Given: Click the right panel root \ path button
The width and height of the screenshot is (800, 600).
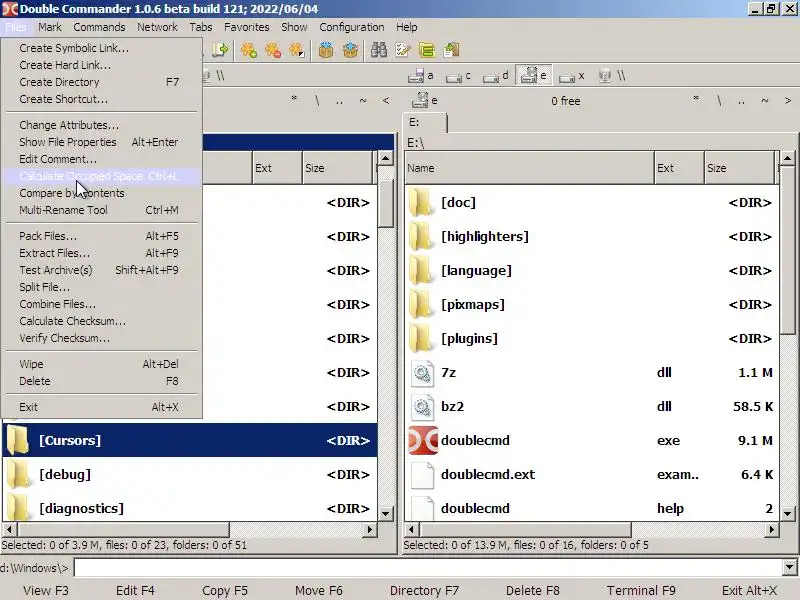Looking at the screenshot, I should 719,101.
